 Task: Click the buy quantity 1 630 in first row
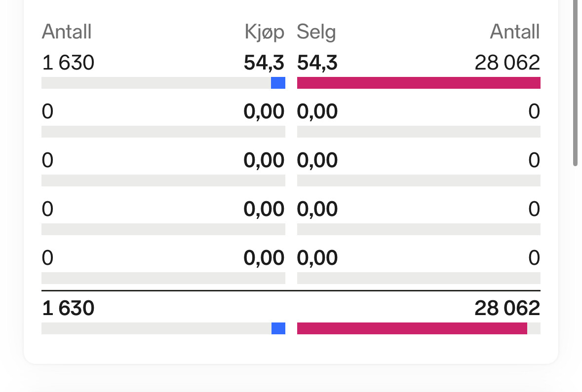[68, 62]
